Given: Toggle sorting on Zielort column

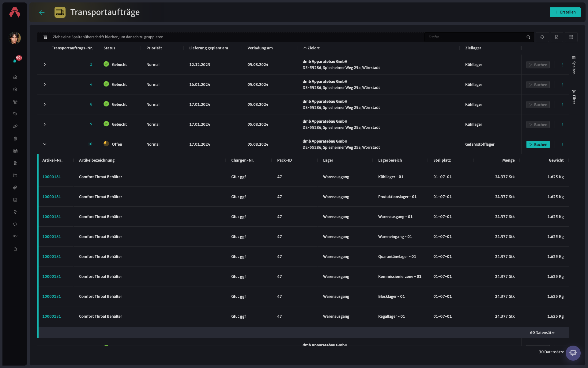Looking at the screenshot, I should 311,48.
